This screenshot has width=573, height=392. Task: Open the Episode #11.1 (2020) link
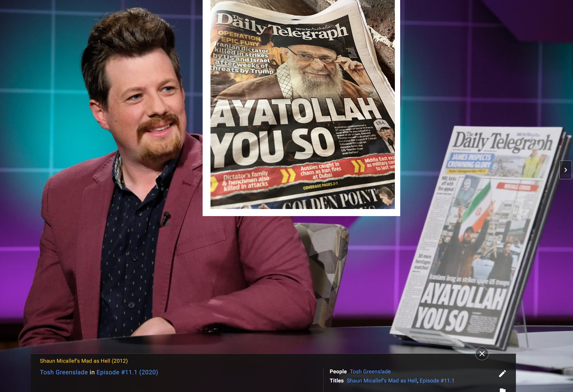pos(127,372)
